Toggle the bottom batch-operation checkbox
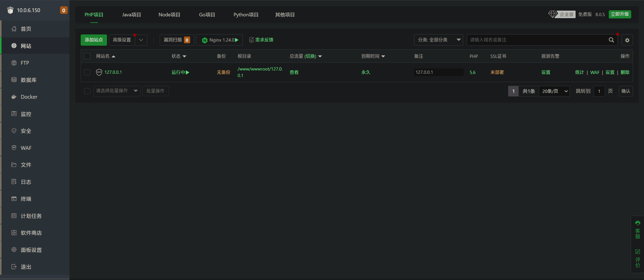This screenshot has width=644, height=280. pyautogui.click(x=87, y=91)
